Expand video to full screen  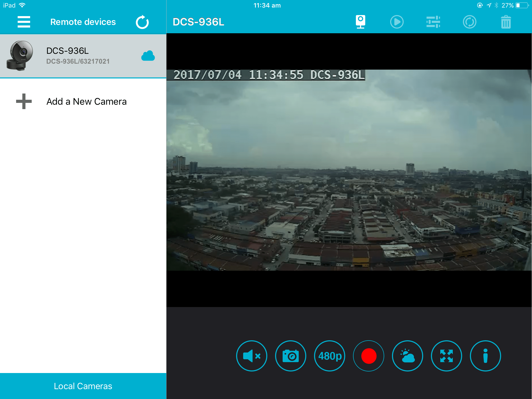point(446,356)
